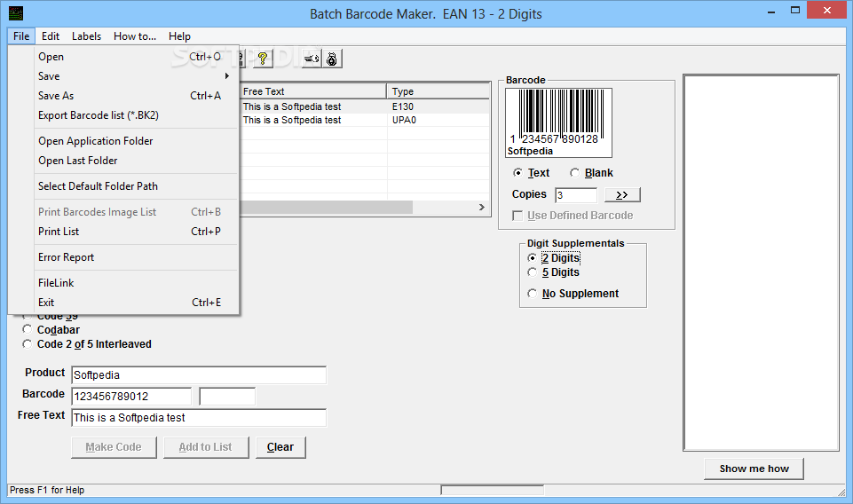This screenshot has height=504, width=853.
Task: Click the empty supplemental barcode field
Action: (x=227, y=397)
